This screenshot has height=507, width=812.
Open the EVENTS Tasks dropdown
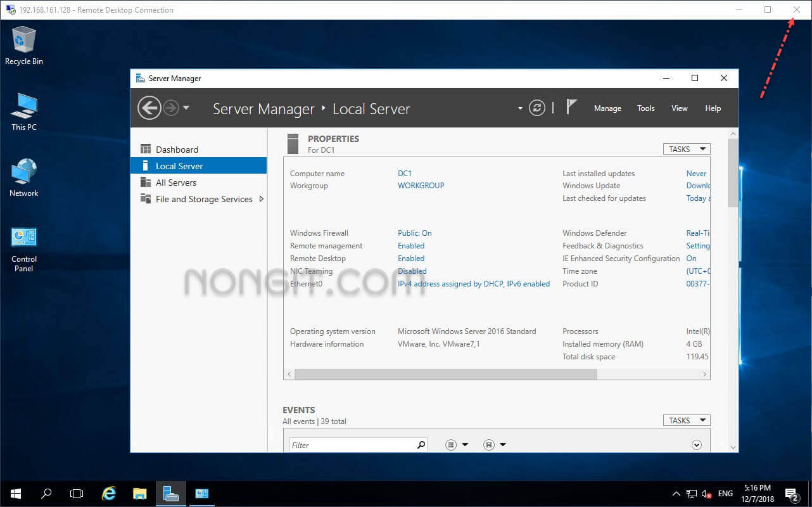pyautogui.click(x=686, y=420)
